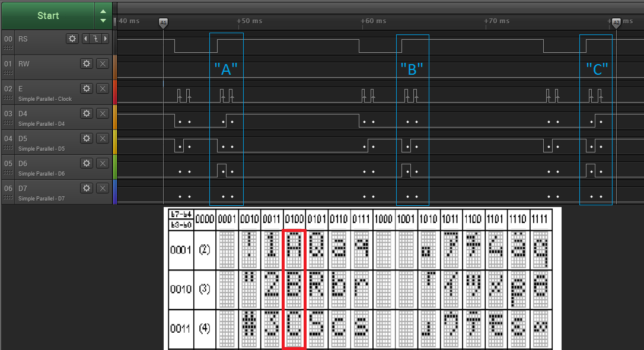This screenshot has height=350, width=644.
Task: Open RW channel settings gear
Action: click(87, 63)
